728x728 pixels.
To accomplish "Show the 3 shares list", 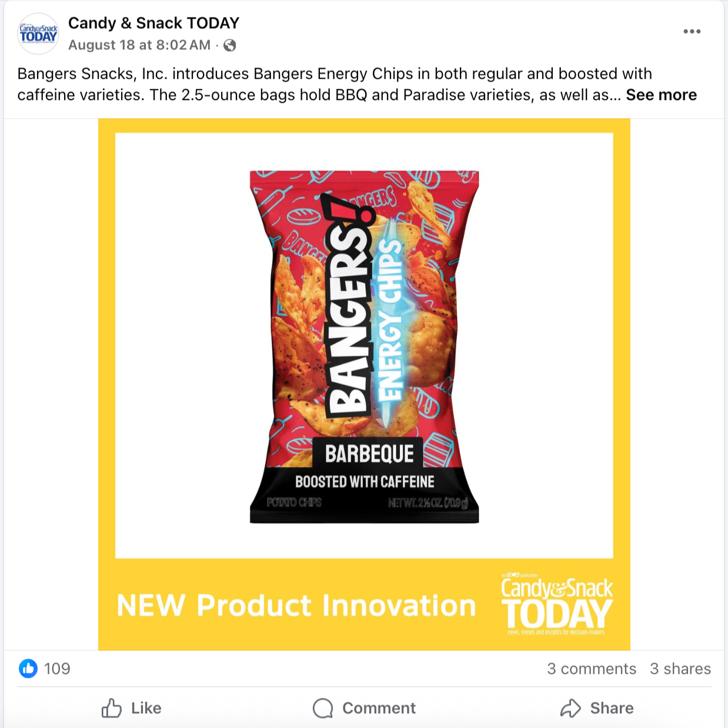I will 680,669.
